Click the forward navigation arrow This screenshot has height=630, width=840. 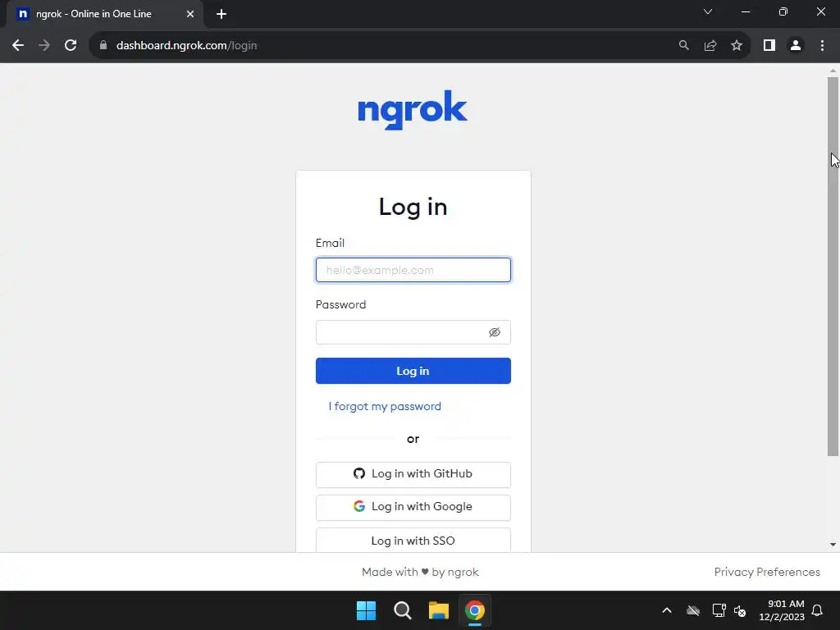click(x=44, y=46)
